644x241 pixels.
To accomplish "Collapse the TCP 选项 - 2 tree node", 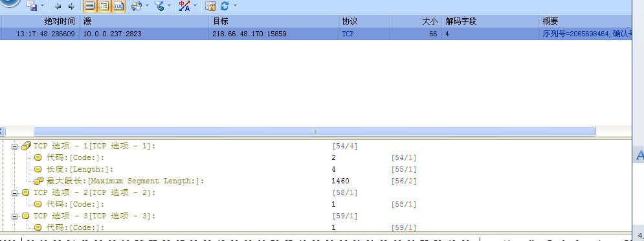I will (x=15, y=192).
